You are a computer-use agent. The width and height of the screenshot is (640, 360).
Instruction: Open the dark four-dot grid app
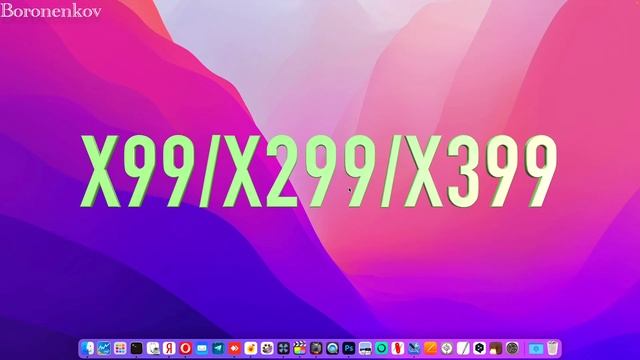283,348
